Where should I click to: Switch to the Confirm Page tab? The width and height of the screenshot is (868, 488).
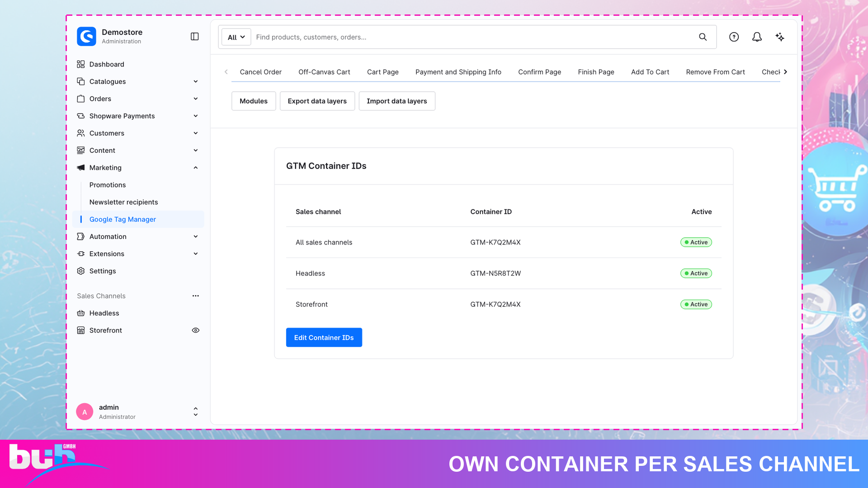point(540,72)
